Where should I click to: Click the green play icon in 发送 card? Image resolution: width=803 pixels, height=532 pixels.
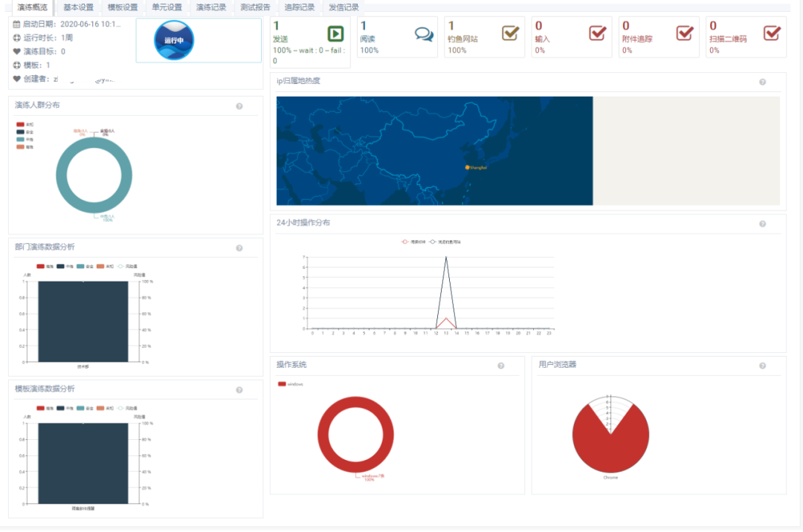(x=335, y=33)
